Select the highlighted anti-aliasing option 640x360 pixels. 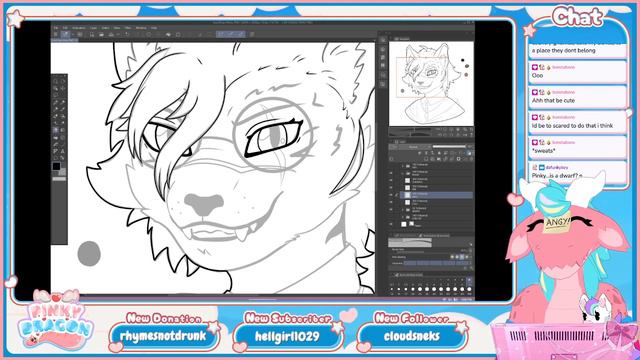coord(462,257)
